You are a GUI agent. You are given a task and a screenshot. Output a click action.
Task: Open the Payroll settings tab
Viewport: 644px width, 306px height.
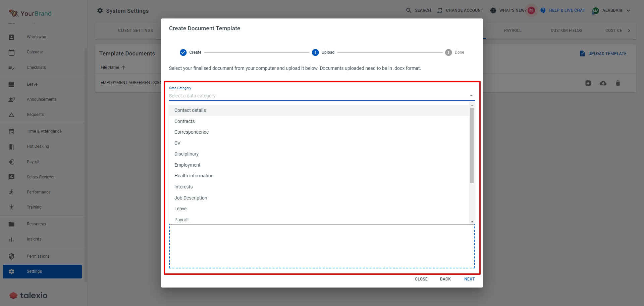click(513, 31)
